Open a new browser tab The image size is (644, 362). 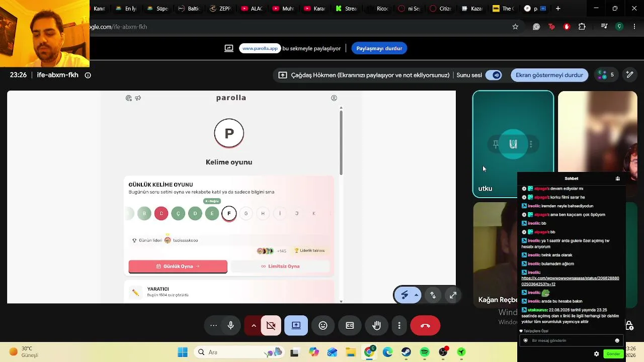tap(558, 9)
